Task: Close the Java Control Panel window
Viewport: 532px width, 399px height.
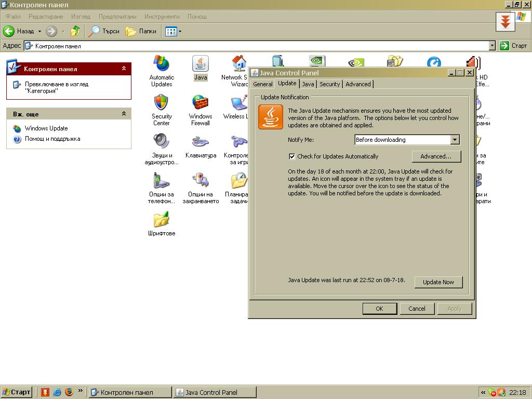Action: tap(469, 73)
